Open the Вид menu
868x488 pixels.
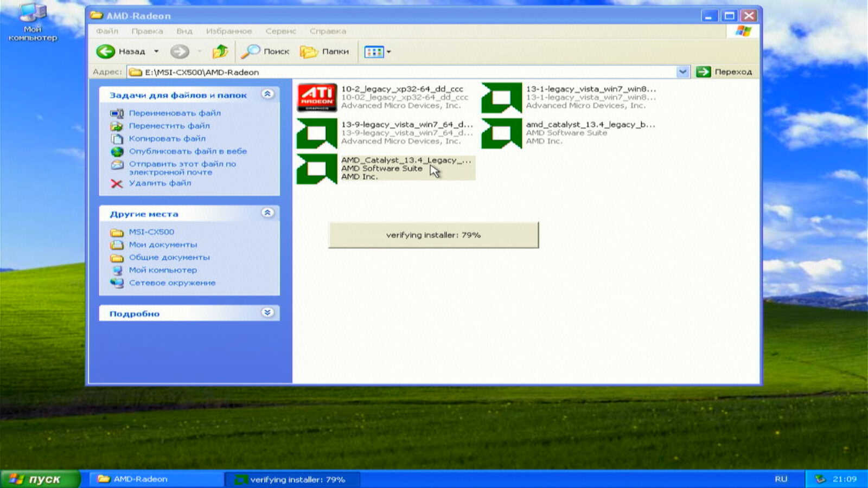tap(184, 31)
